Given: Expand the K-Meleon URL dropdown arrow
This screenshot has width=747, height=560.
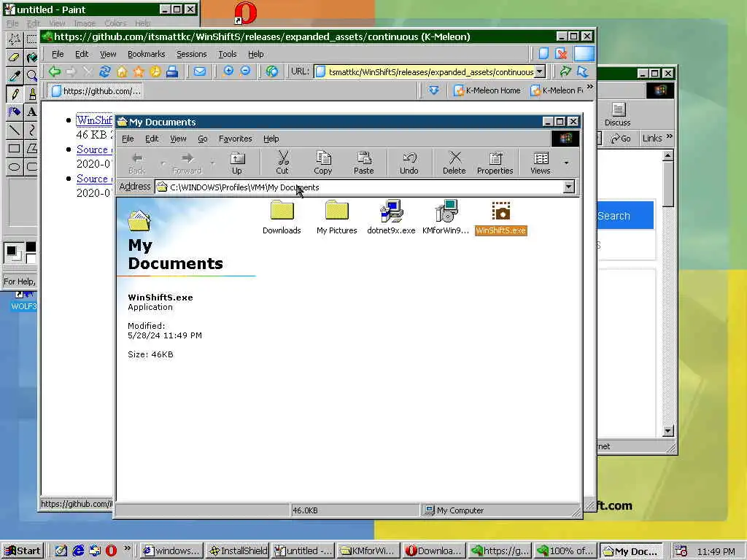Looking at the screenshot, I should (539, 72).
